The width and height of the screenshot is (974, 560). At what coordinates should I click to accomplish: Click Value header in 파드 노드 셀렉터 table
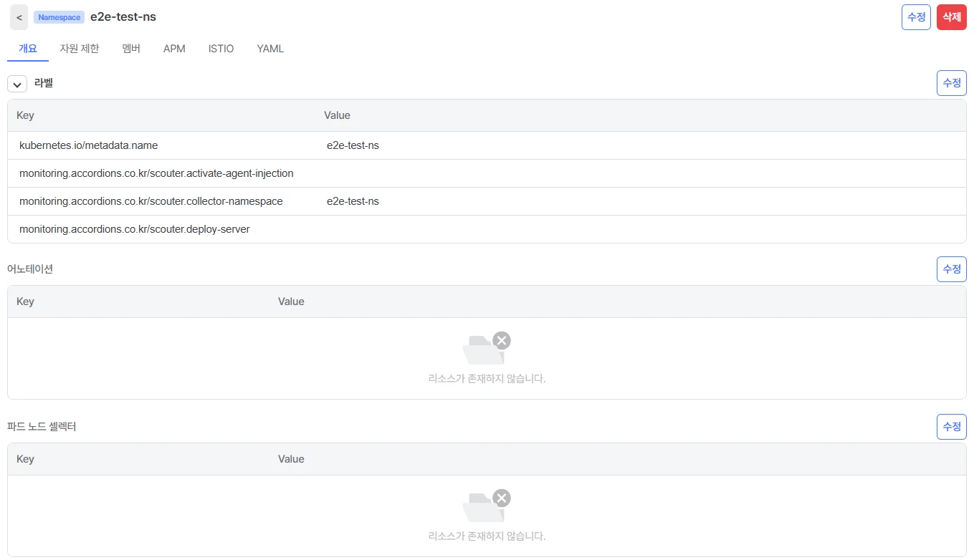click(x=291, y=459)
